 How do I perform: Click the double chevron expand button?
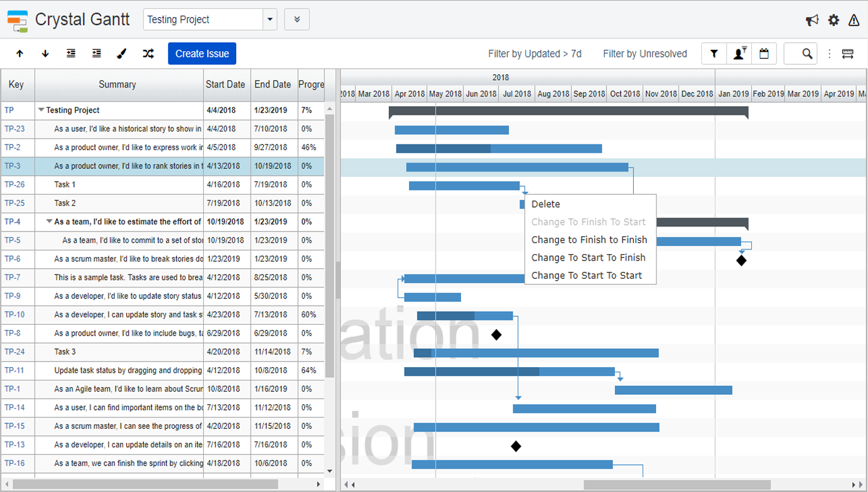coord(297,20)
